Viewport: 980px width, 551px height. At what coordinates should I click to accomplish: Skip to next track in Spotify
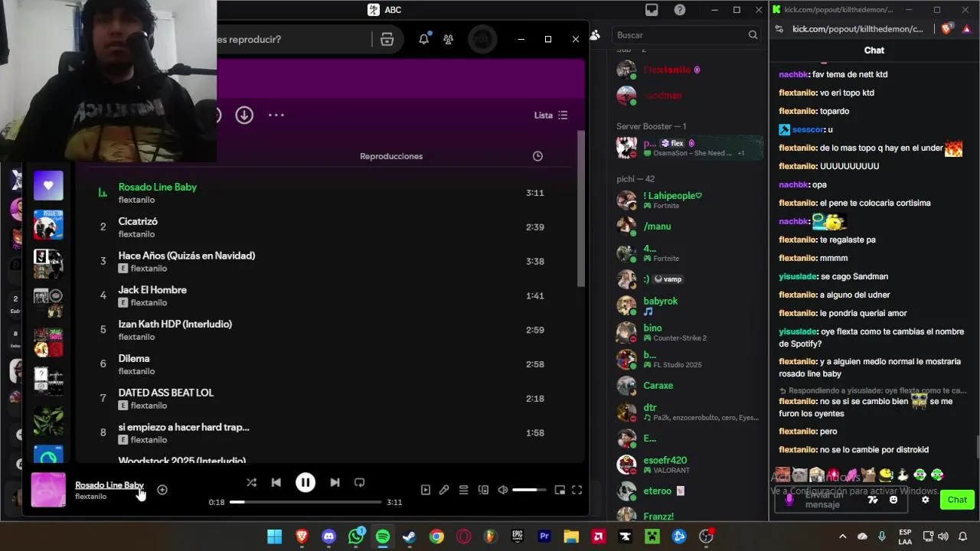point(335,482)
